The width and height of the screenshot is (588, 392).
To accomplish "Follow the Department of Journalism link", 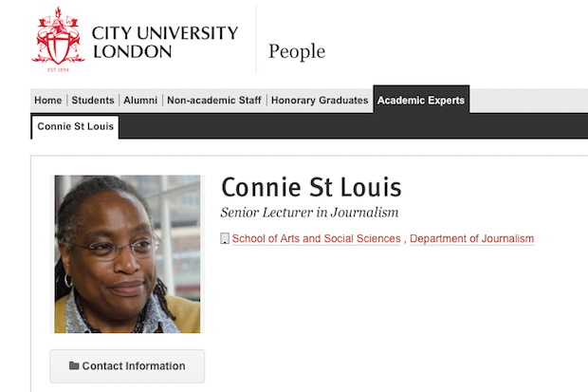I will [471, 239].
